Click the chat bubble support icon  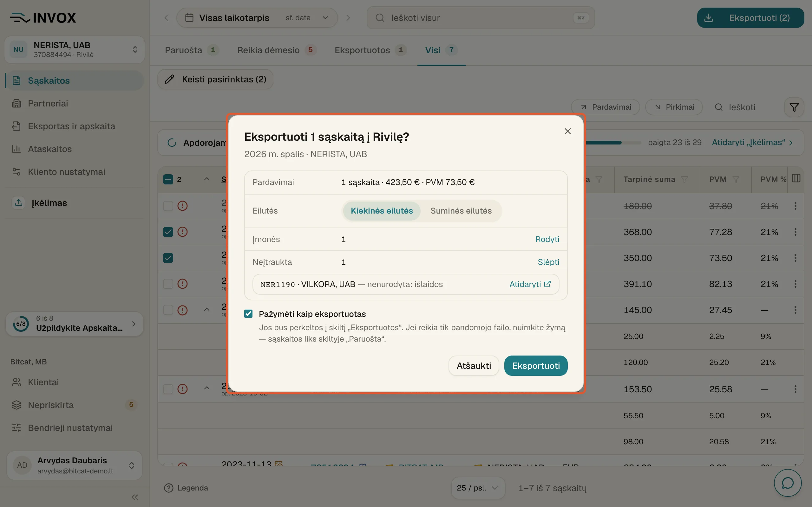pyautogui.click(x=787, y=483)
